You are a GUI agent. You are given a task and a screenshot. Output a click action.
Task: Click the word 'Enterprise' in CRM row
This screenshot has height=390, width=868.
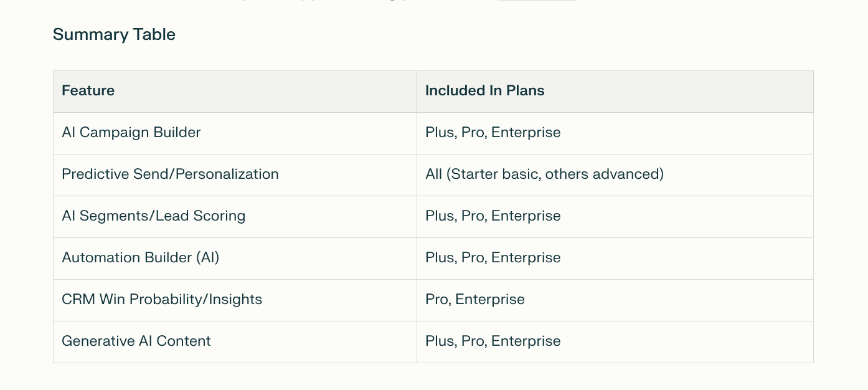click(490, 300)
